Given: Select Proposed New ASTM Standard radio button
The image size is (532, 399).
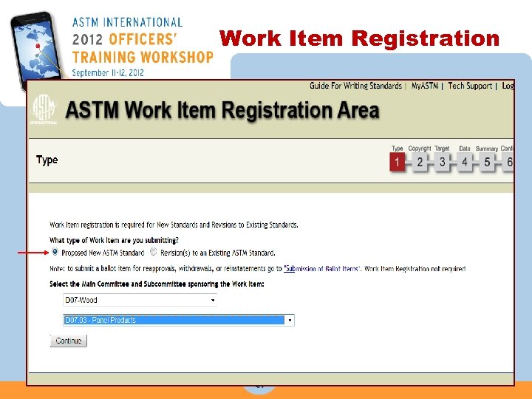Looking at the screenshot, I should point(55,252).
